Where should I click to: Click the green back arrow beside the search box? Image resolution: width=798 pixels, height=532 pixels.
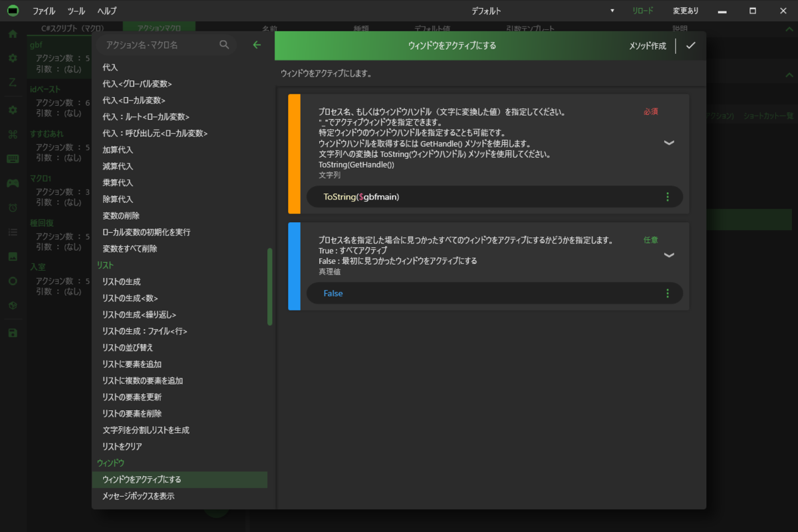(x=257, y=45)
